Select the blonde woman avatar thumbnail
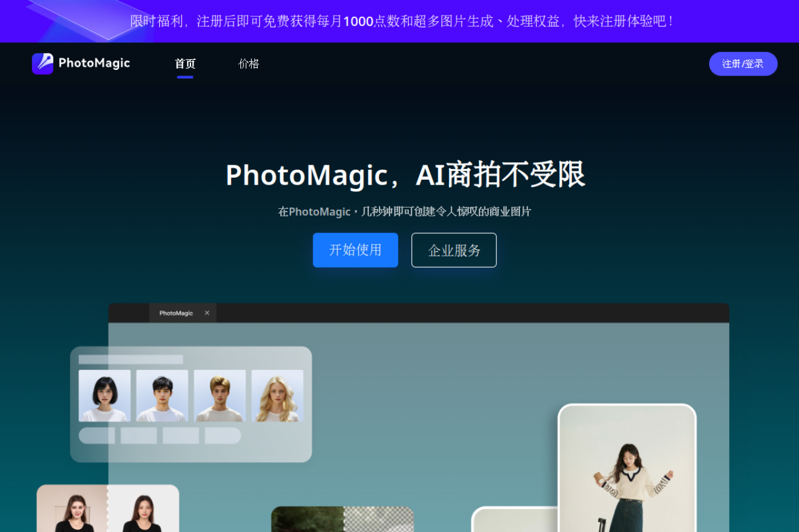The image size is (799, 532). click(278, 395)
